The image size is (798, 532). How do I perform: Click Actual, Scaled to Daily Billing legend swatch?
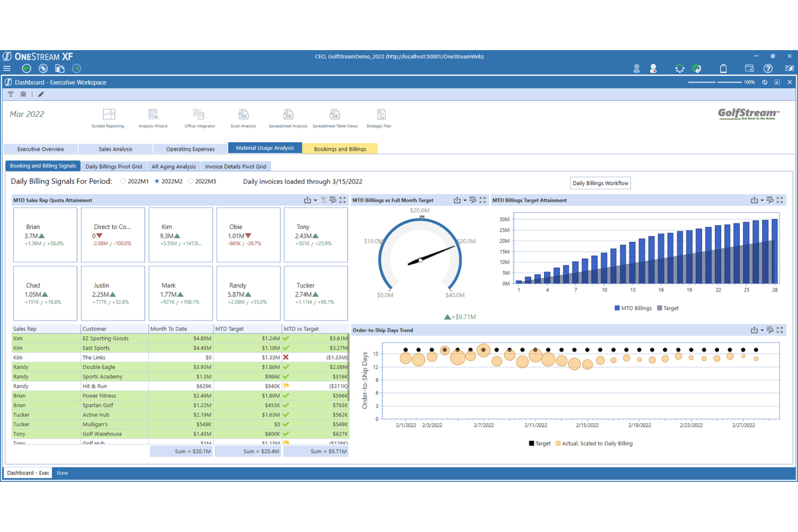tap(558, 444)
